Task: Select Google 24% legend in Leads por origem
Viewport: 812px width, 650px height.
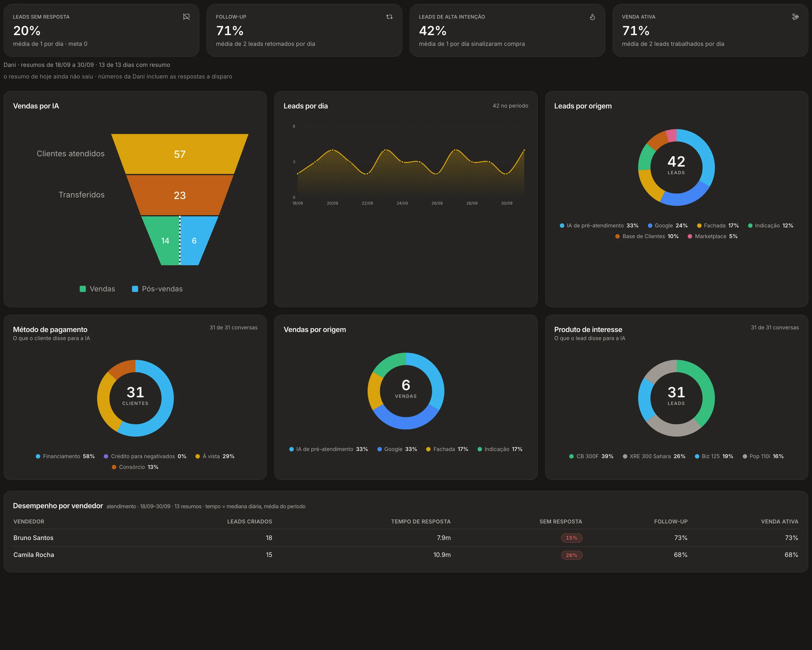Action: pyautogui.click(x=668, y=226)
